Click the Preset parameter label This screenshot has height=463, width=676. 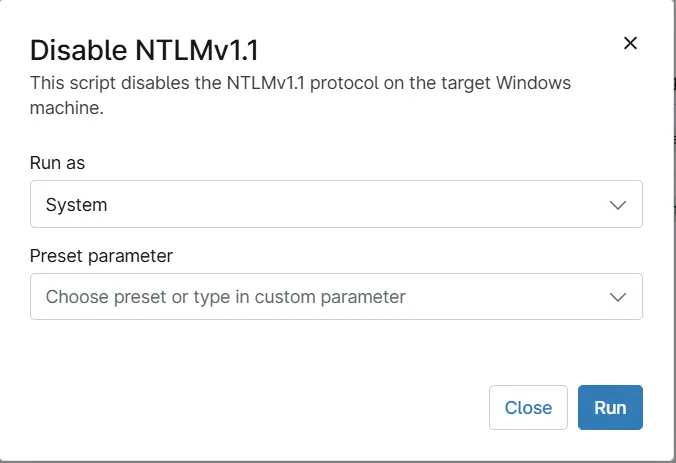point(101,256)
